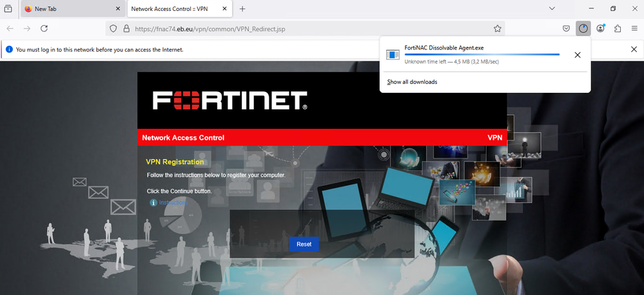The height and width of the screenshot is (295, 644).
Task: Click the VPN label in red banner
Action: [x=495, y=138]
